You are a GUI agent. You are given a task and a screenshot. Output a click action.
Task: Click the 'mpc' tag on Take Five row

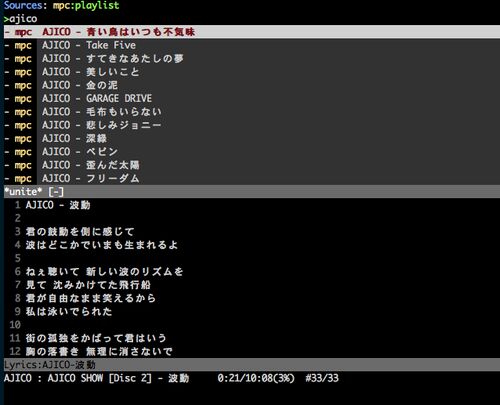pyautogui.click(x=23, y=46)
